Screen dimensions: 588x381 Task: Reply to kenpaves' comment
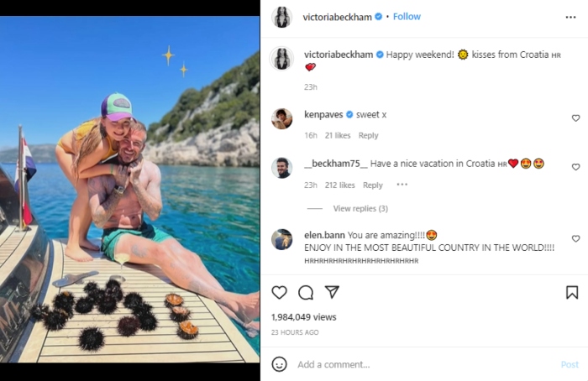click(368, 135)
